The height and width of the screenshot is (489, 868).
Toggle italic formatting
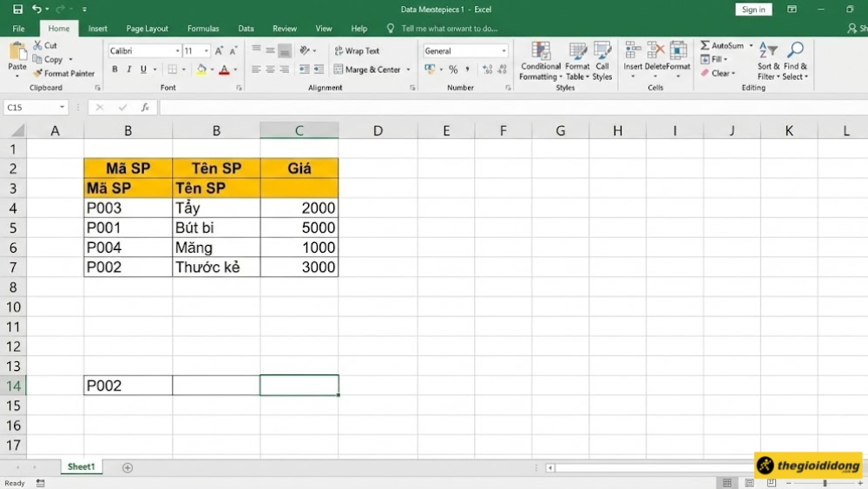129,69
